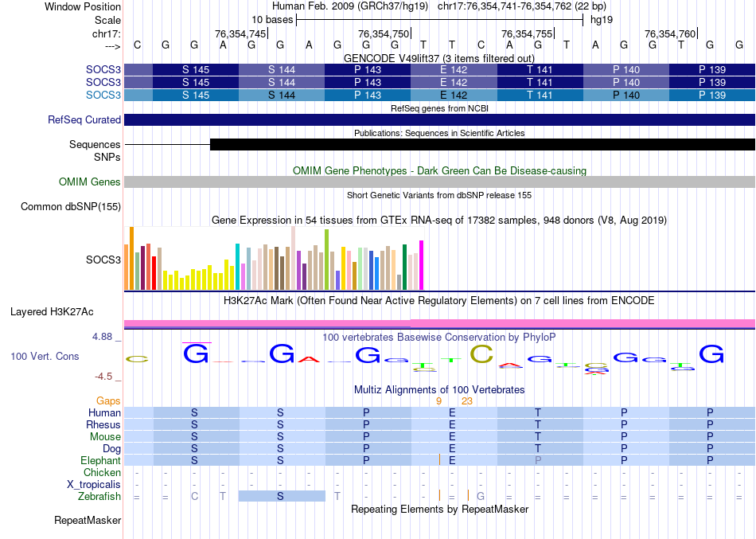Select the 'Mouse' species label
The height and width of the screenshot is (539, 756).
(x=105, y=437)
